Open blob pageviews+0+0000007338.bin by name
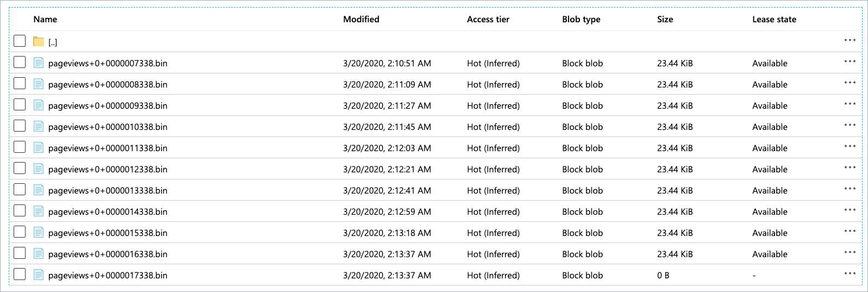This screenshot has height=292, width=868. pos(108,63)
